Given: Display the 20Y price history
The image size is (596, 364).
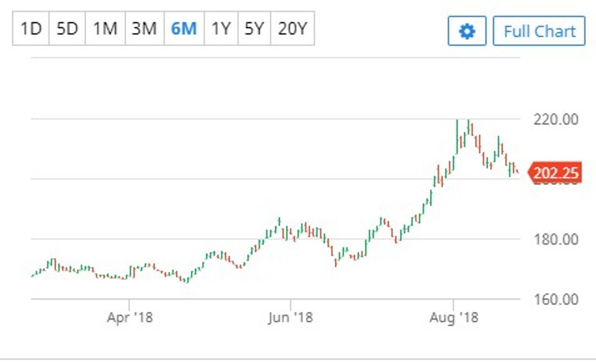Looking at the screenshot, I should (x=292, y=29).
